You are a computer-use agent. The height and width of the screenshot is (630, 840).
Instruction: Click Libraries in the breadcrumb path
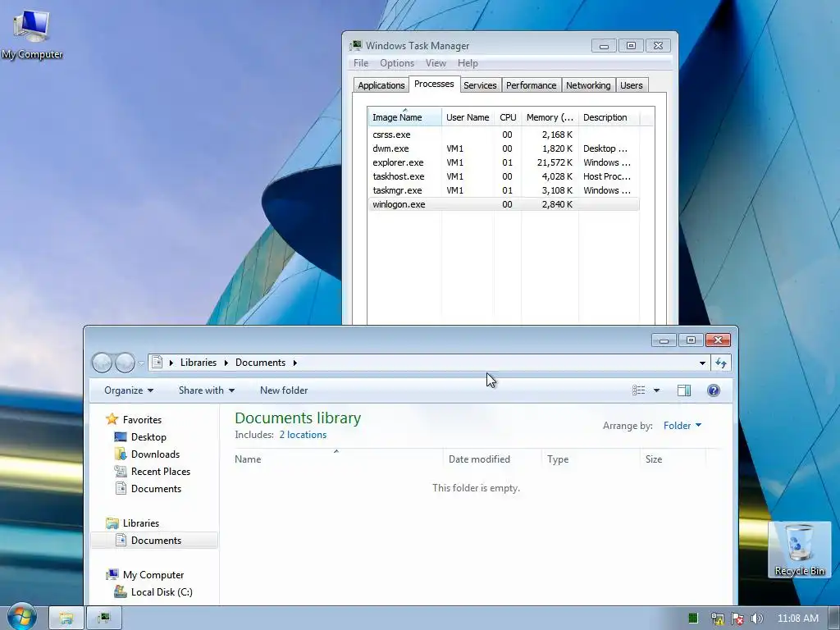[x=199, y=363]
